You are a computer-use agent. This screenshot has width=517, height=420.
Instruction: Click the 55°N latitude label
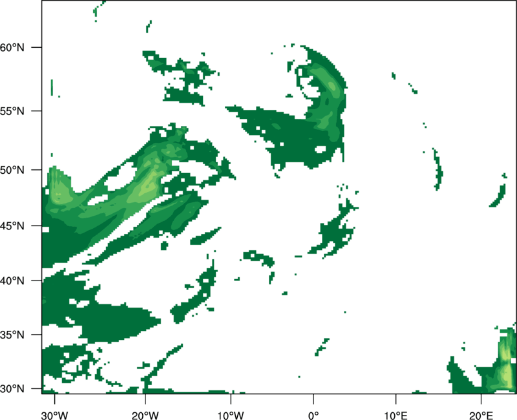coord(12,110)
